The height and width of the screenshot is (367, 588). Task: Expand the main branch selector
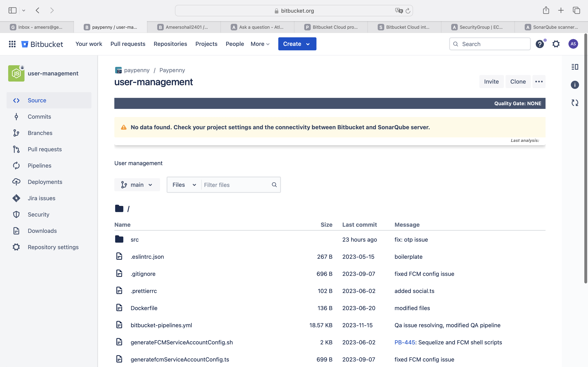(137, 185)
